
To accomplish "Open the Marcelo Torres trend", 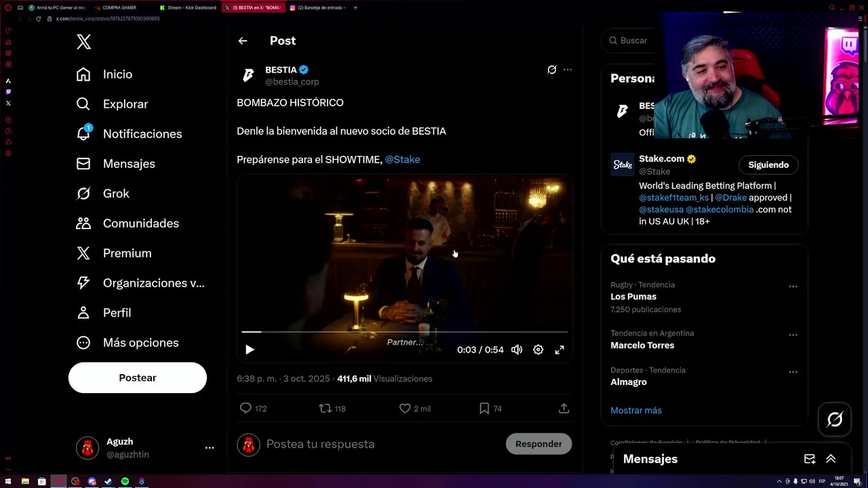I will click(642, 346).
